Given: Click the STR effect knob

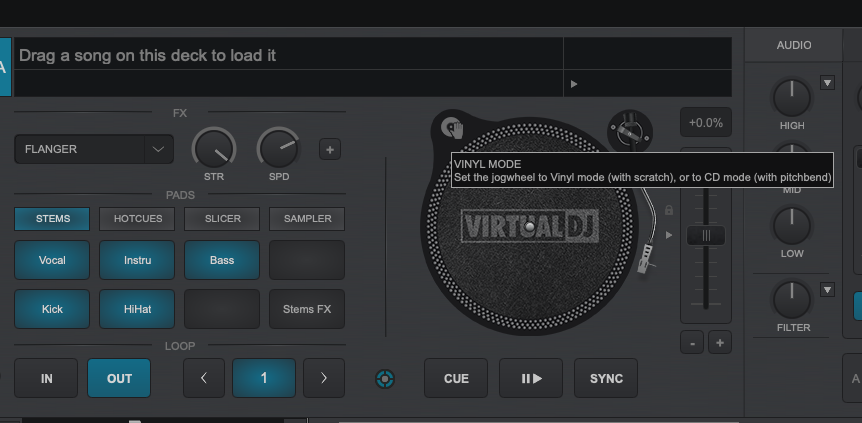Looking at the screenshot, I should pos(213,149).
